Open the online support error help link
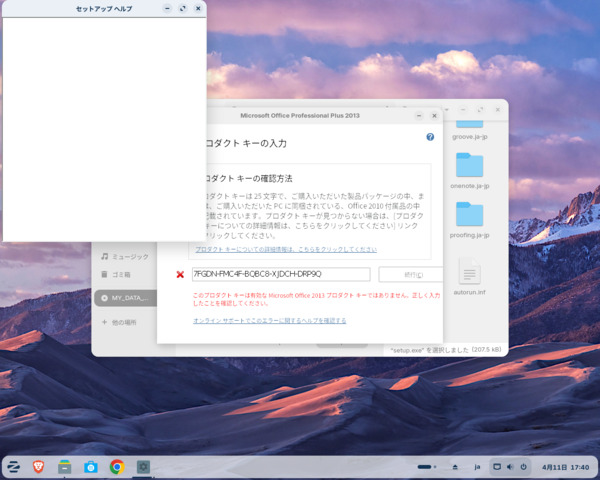Image resolution: width=600 pixels, height=480 pixels. (269, 320)
